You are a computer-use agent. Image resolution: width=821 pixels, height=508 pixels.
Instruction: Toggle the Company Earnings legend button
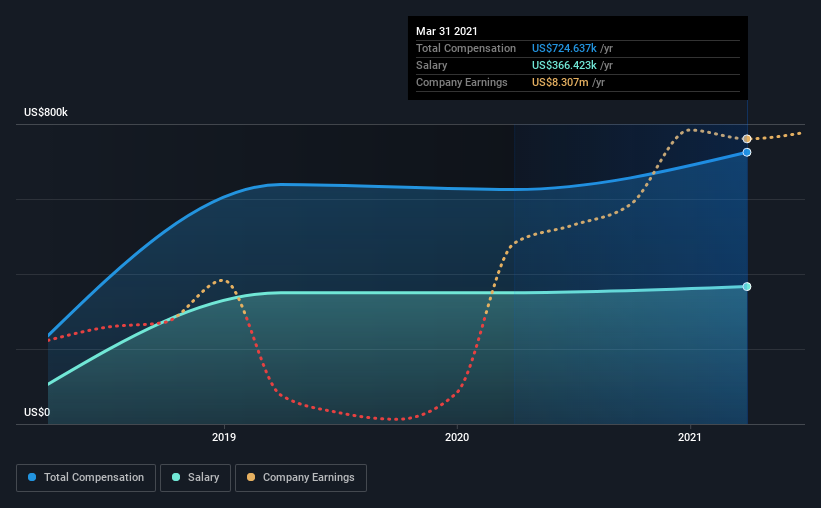tap(301, 478)
